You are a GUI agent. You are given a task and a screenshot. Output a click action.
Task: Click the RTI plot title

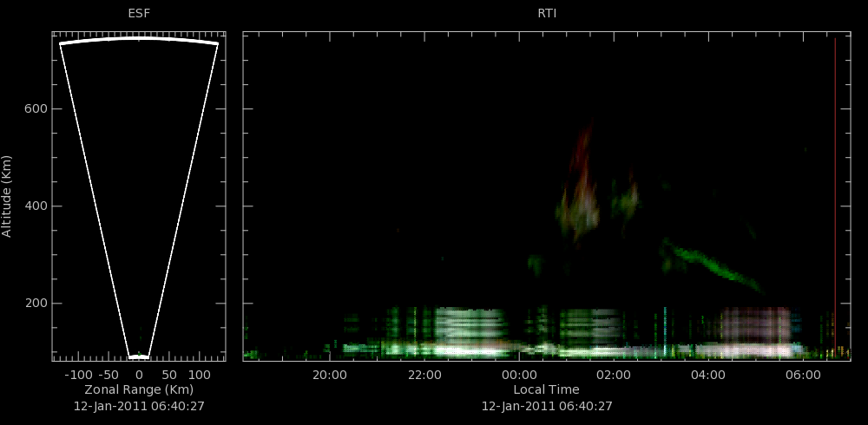click(x=547, y=14)
